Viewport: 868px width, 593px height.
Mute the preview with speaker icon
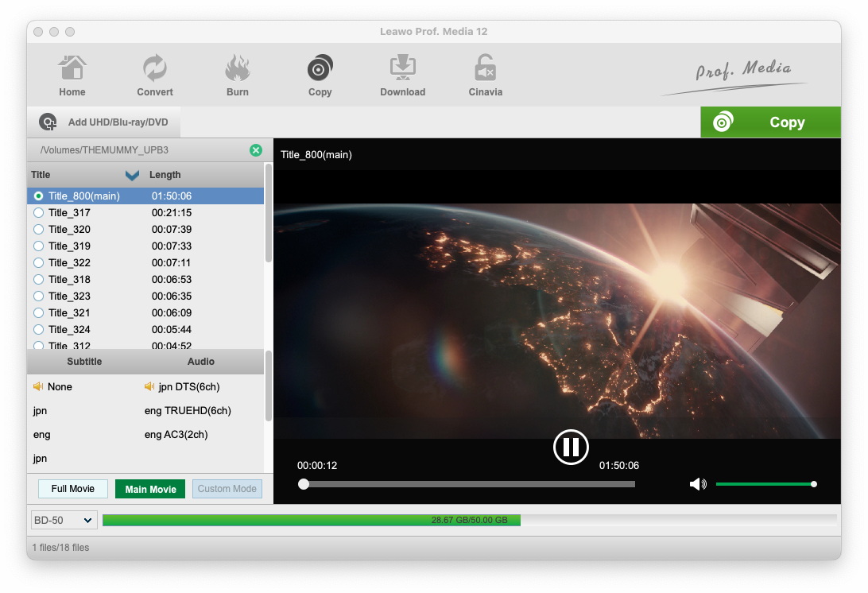point(698,484)
